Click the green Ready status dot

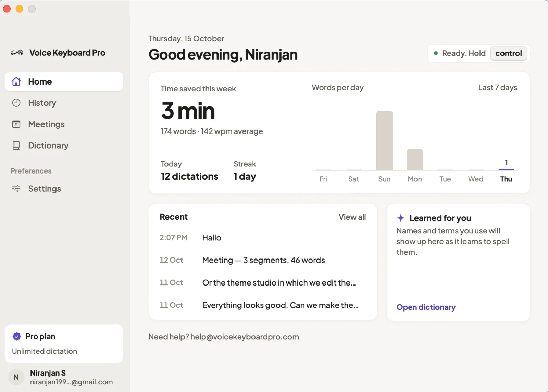[436, 53]
